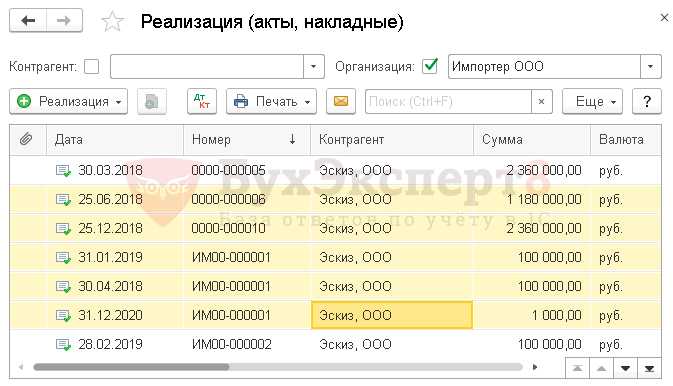Open help with the question mark button
The width and height of the screenshot is (673, 386).
coord(647,102)
